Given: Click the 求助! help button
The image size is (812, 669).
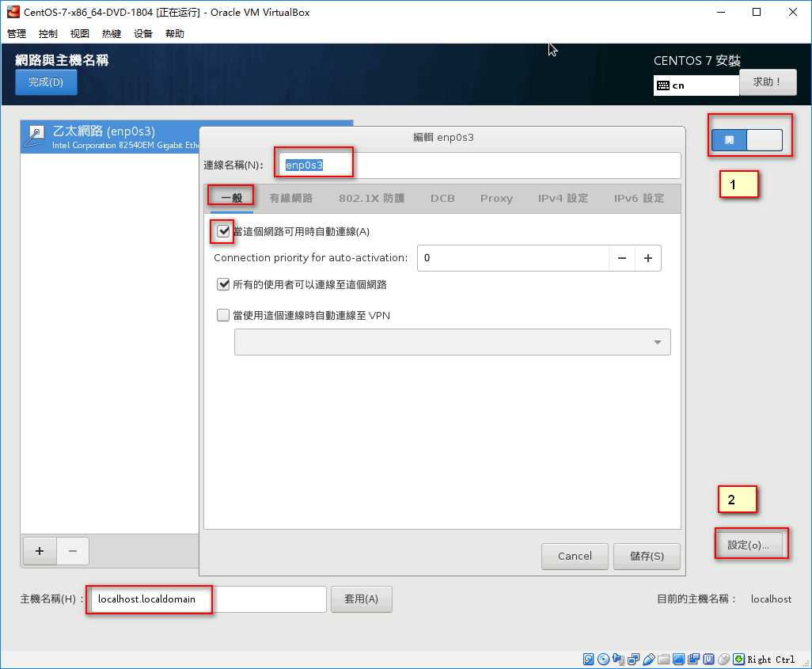Looking at the screenshot, I should (x=768, y=82).
